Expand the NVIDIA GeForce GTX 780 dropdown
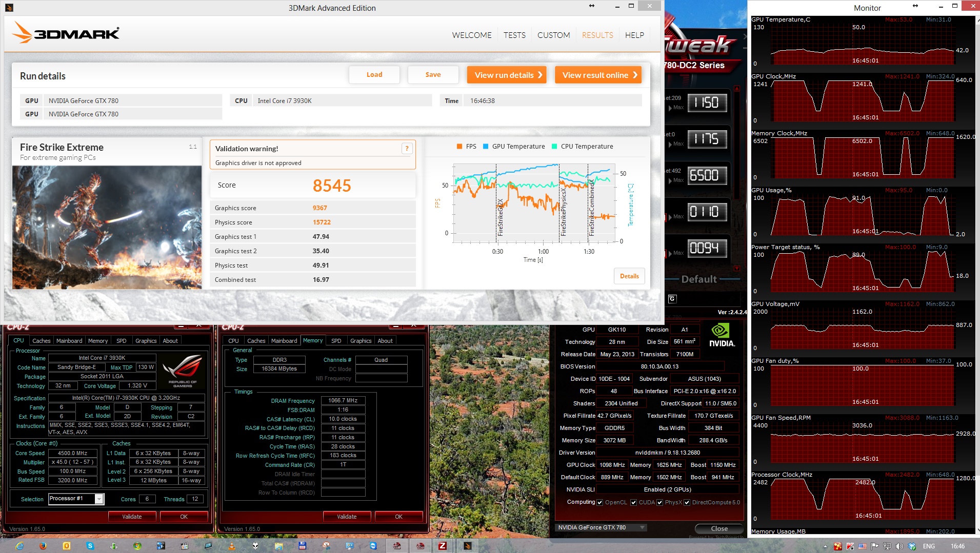Screen dimensions: 980x553 [x=642, y=527]
